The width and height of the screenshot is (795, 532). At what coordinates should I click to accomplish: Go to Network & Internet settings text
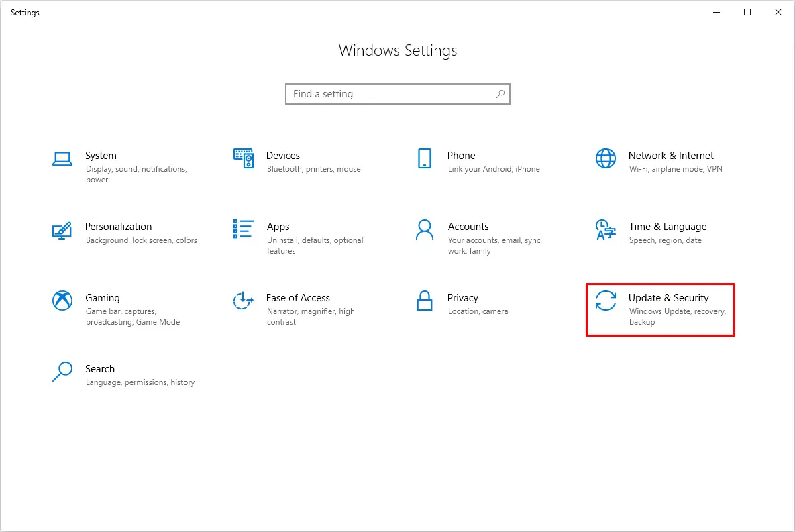tap(671, 156)
